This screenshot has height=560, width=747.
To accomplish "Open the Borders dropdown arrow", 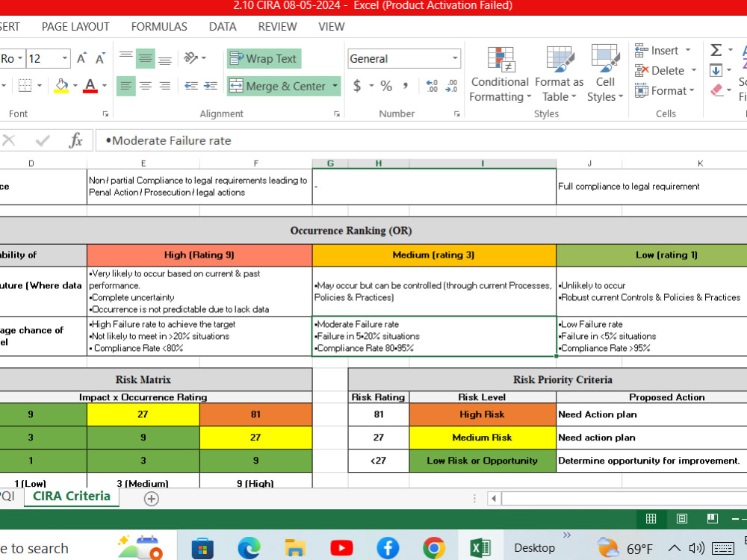I will (40, 86).
